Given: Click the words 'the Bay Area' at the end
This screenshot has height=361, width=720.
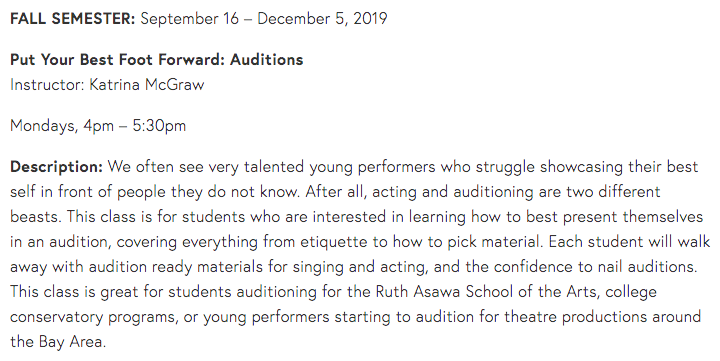Looking at the screenshot, I should [58, 342].
